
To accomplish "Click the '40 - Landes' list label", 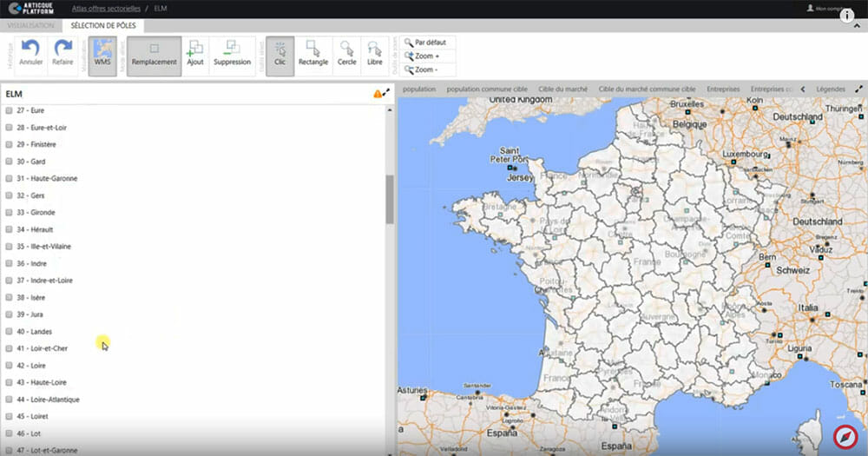I will (x=35, y=331).
